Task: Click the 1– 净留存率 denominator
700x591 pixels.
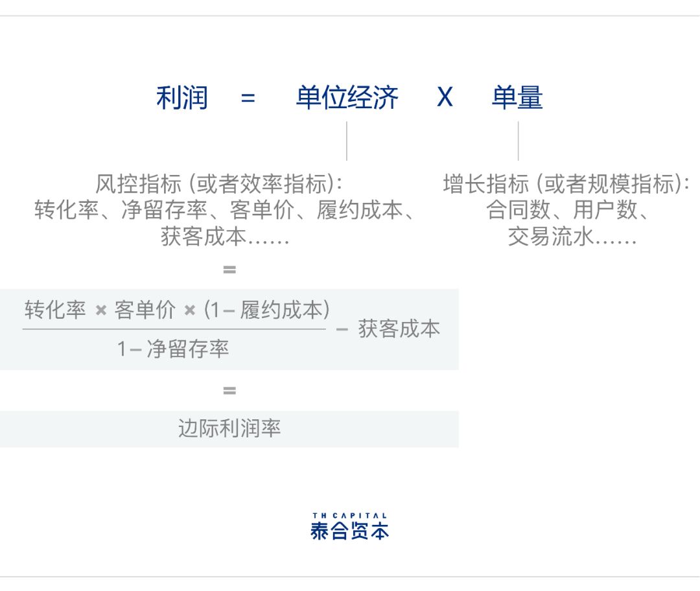Action: (173, 349)
